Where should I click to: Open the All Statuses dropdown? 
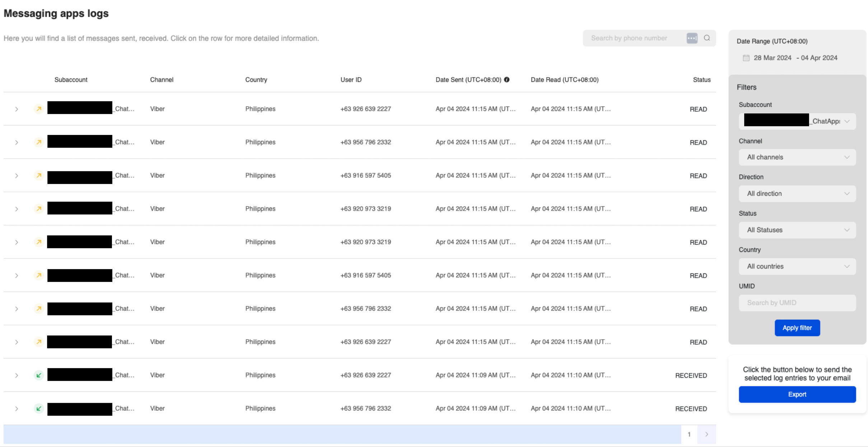click(797, 230)
